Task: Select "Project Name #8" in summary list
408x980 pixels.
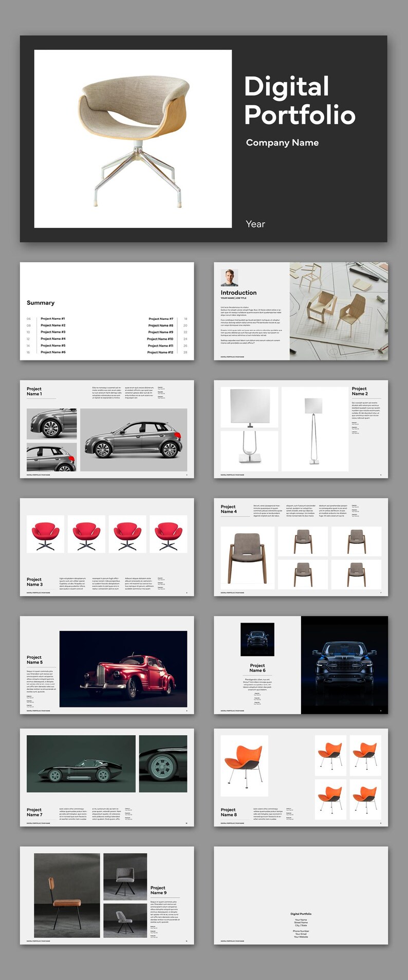Action: pyautogui.click(x=161, y=325)
